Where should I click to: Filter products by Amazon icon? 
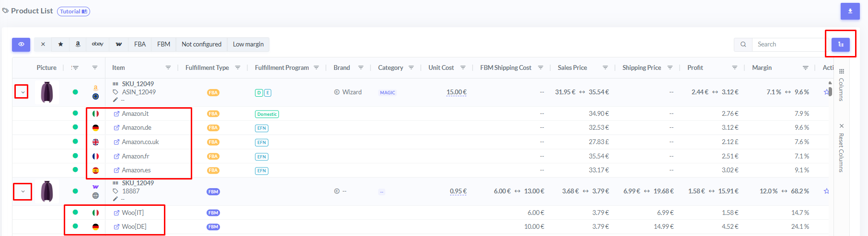tap(78, 44)
